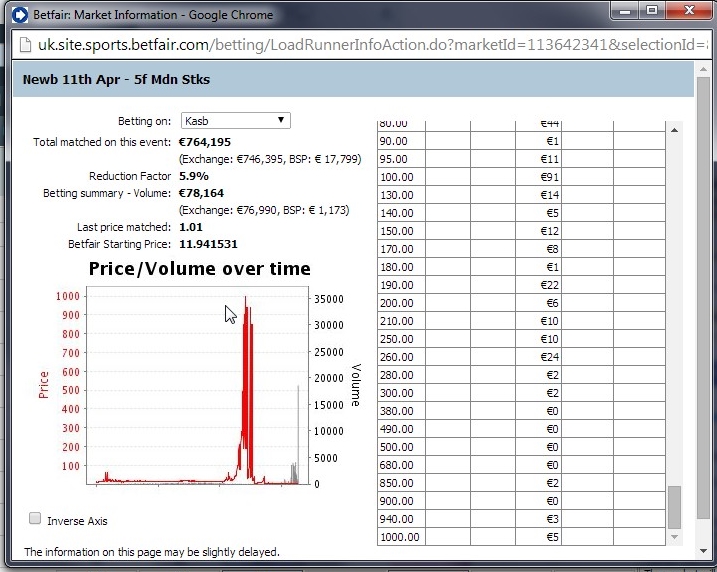
Task: Click the 1000.00 price cell
Action: 401,537
